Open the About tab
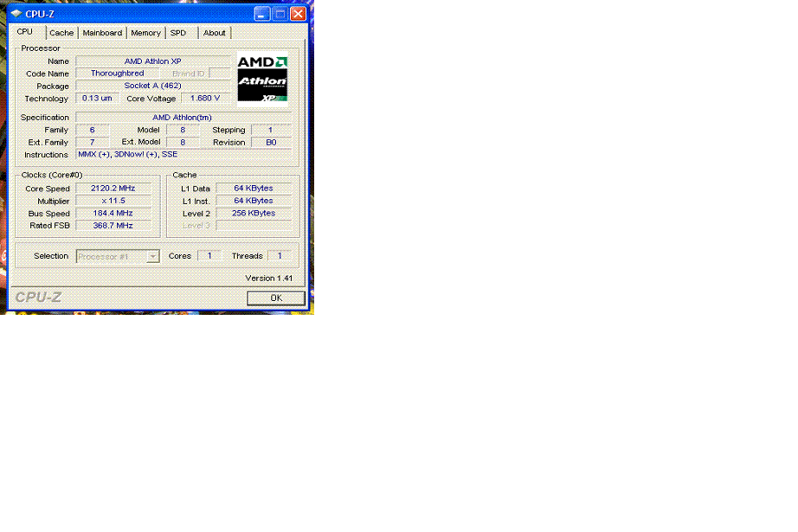798x532 pixels. click(215, 33)
